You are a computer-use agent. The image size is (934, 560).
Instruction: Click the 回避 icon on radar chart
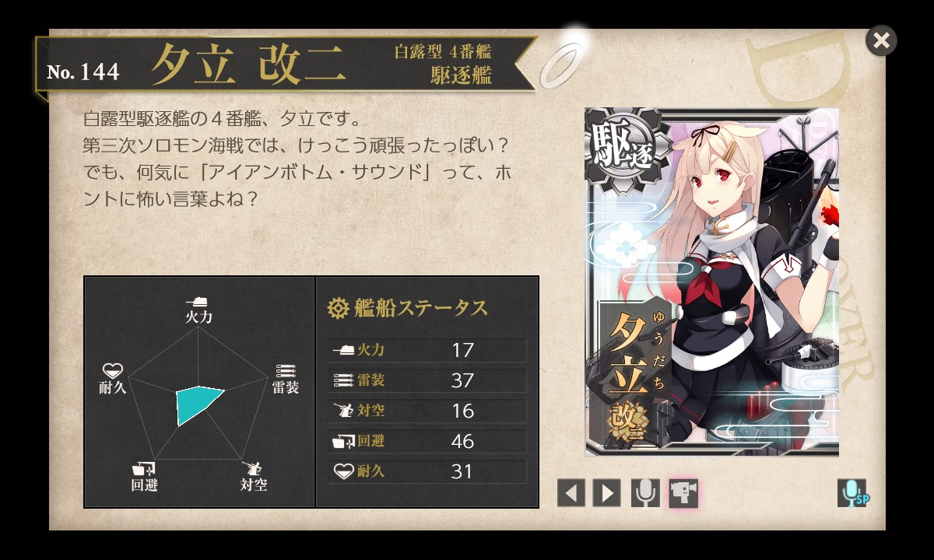[x=144, y=468]
